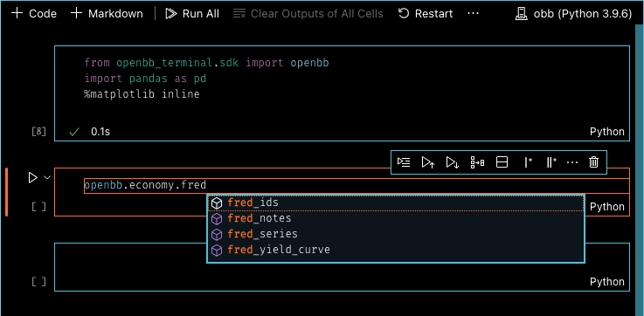Select the obb (Python 3.9.6) kernel
644x316 pixels.
click(x=574, y=14)
